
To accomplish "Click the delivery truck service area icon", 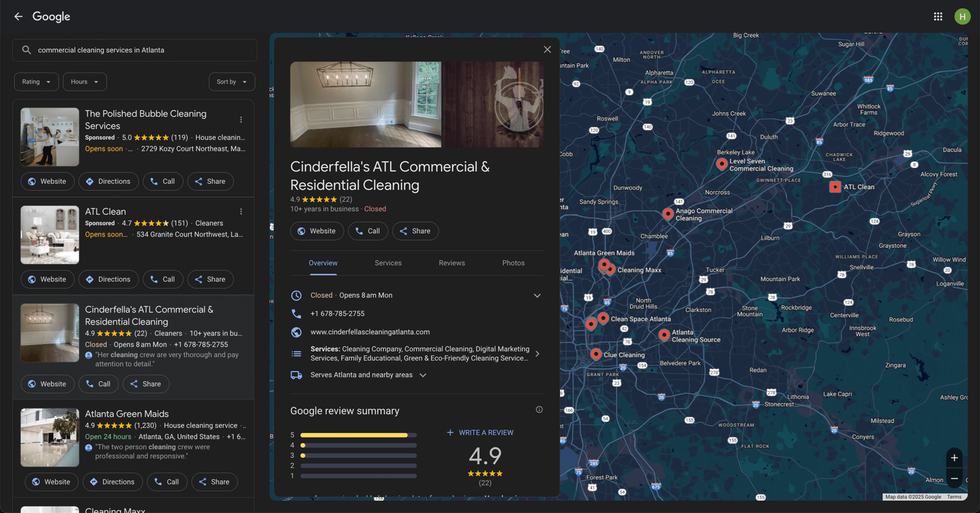I will 296,375.
